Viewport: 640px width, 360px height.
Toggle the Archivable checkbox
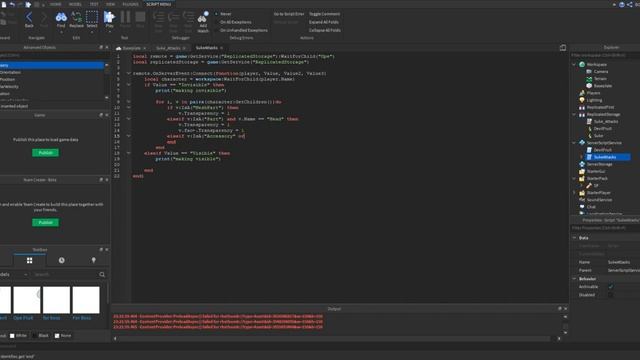point(611,287)
